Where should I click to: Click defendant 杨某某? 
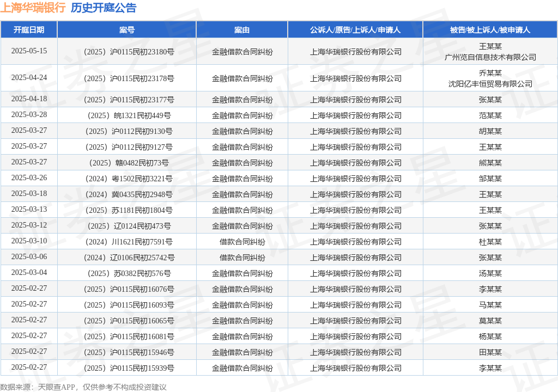point(490,336)
